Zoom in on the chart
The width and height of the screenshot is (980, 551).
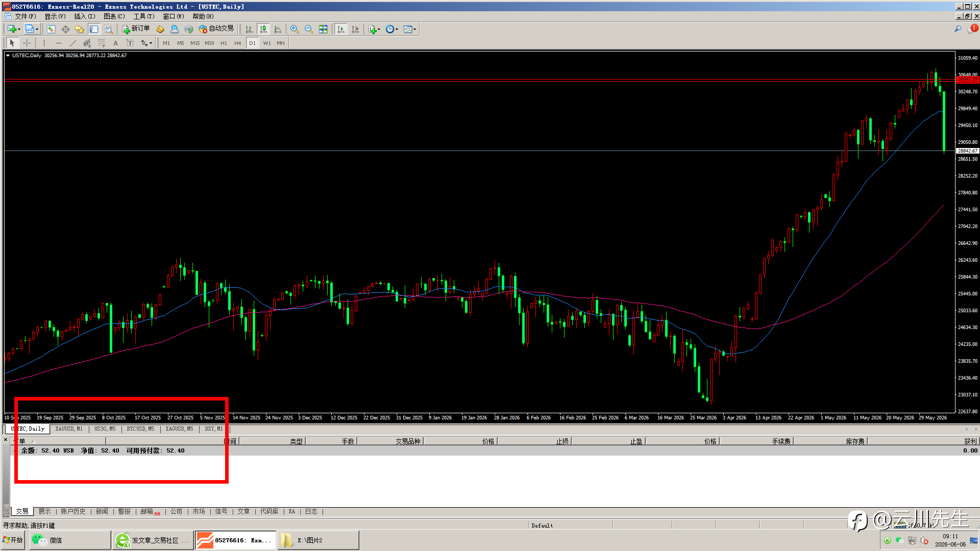pos(295,29)
